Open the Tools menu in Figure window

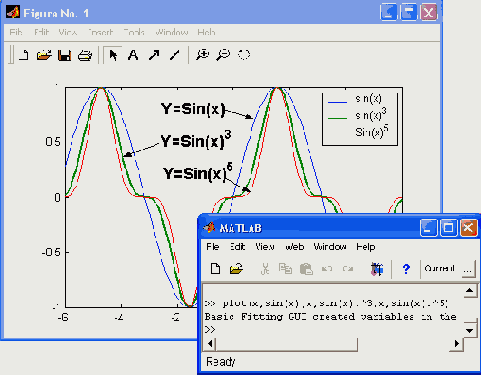coord(134,32)
